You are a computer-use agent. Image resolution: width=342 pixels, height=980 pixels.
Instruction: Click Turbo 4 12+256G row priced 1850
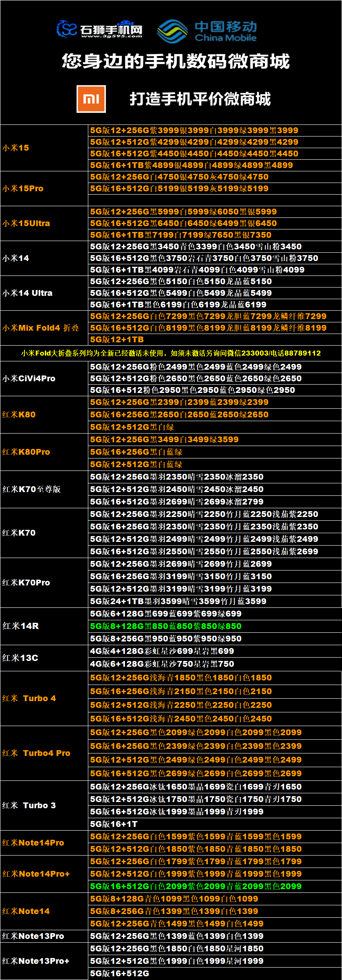(215, 678)
